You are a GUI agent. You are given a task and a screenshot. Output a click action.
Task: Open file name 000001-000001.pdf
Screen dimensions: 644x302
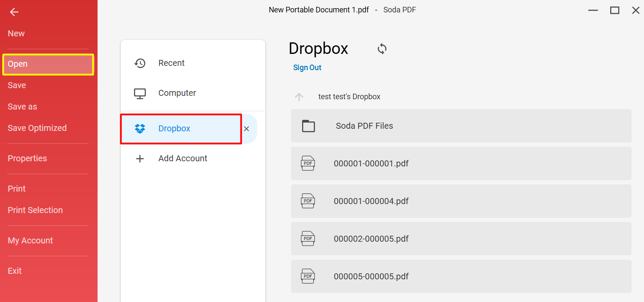click(371, 163)
